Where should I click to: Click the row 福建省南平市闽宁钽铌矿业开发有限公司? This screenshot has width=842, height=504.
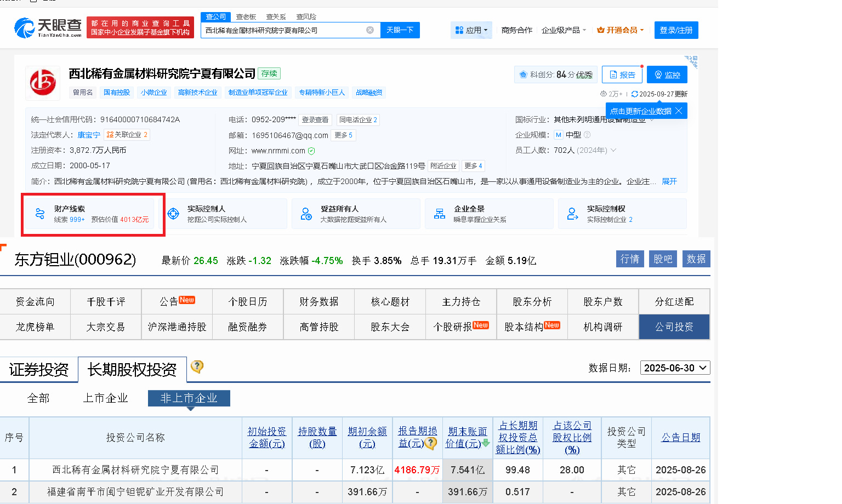pos(355,492)
